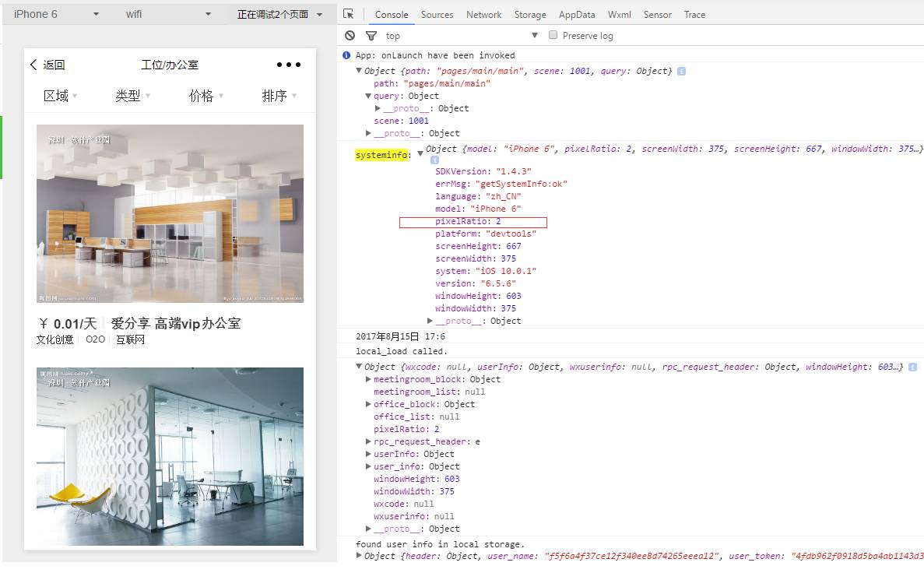This screenshot has height=573, width=924.
Task: Expand __proto__ below scene: 1001
Action: (x=368, y=133)
